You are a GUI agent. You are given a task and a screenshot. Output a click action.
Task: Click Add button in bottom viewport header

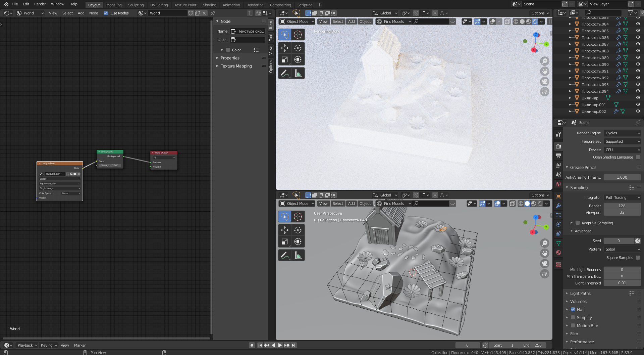tap(351, 204)
